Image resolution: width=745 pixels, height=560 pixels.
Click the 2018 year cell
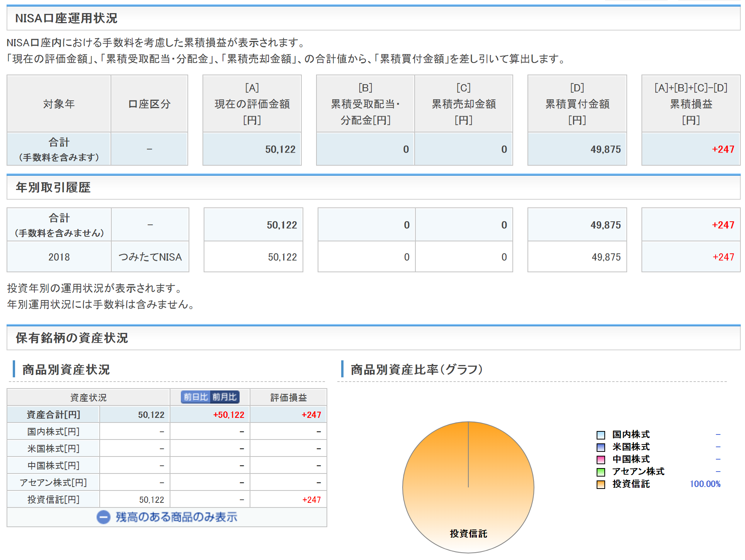click(59, 257)
